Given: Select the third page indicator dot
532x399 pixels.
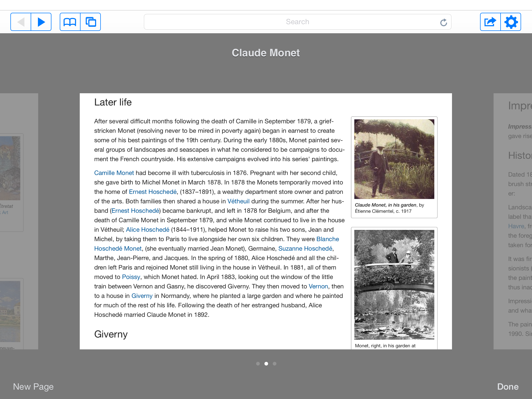Looking at the screenshot, I should pos(275,364).
